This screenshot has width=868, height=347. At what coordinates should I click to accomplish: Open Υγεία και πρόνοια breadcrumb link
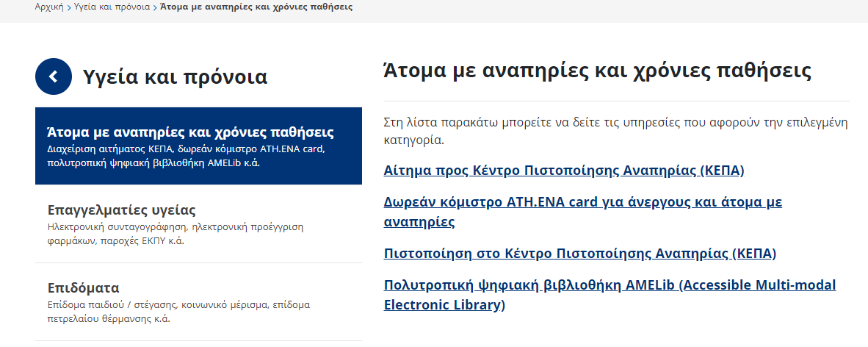pos(112,7)
